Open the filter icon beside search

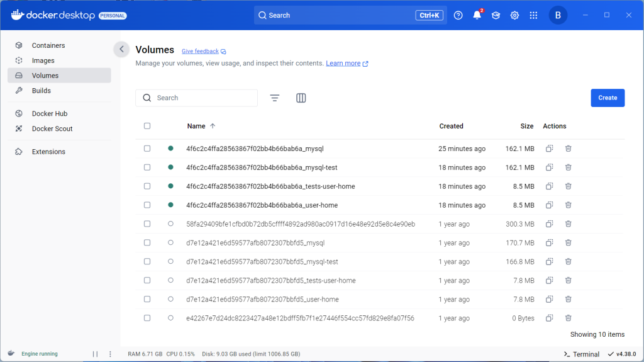(275, 98)
